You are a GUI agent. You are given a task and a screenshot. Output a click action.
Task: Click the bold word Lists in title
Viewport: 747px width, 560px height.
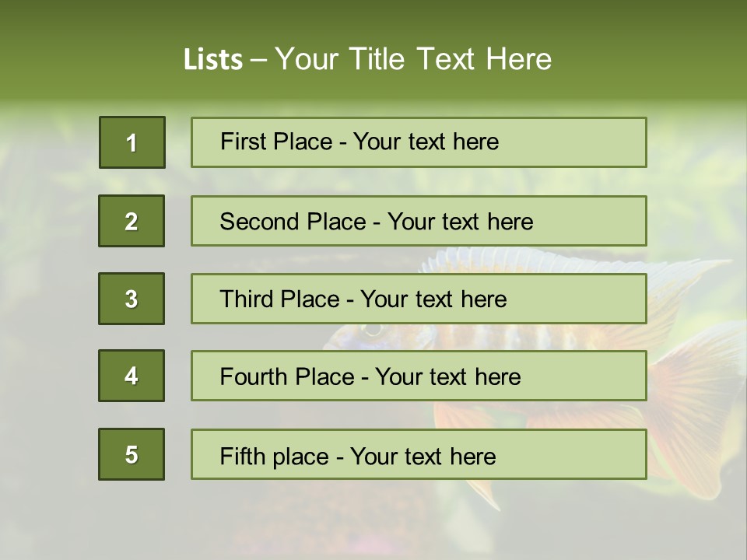click(213, 59)
